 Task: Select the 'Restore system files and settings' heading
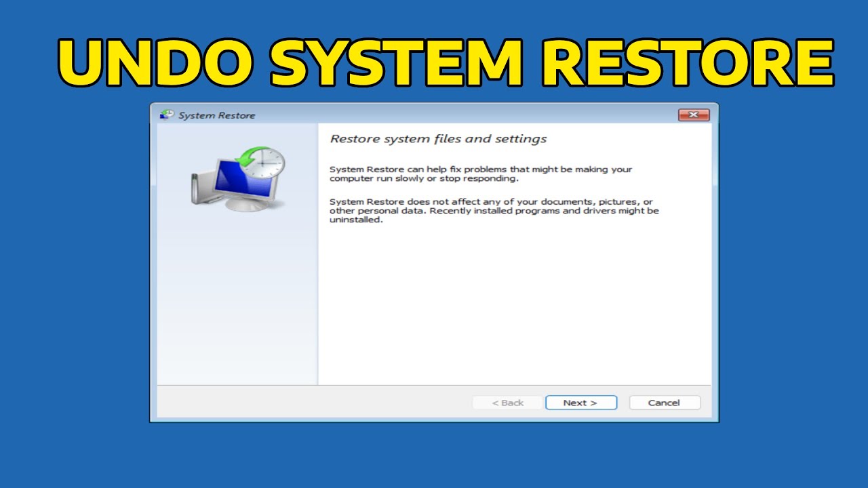pyautogui.click(x=438, y=139)
